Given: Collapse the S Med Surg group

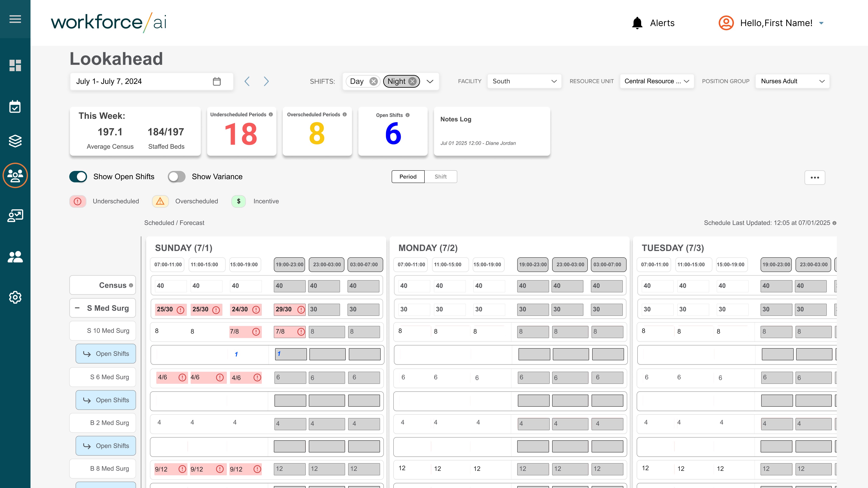Looking at the screenshot, I should 77,308.
